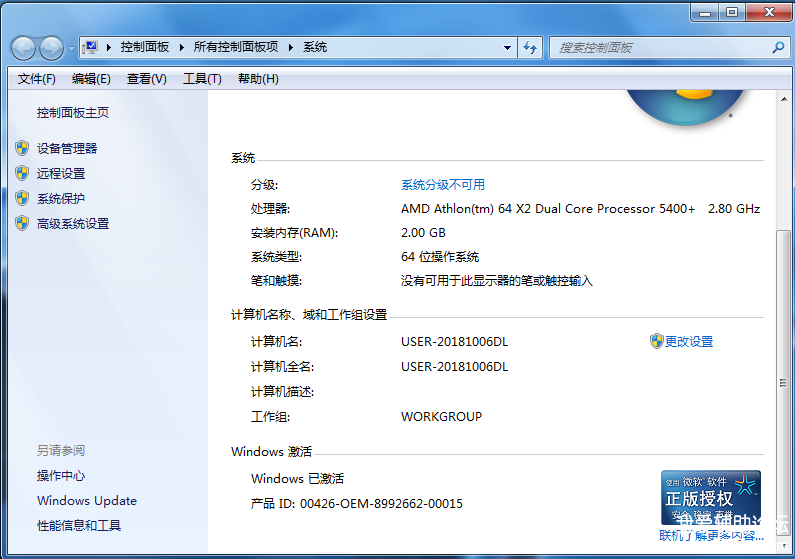
Task: Click the 更改设置 link
Action: pos(688,342)
